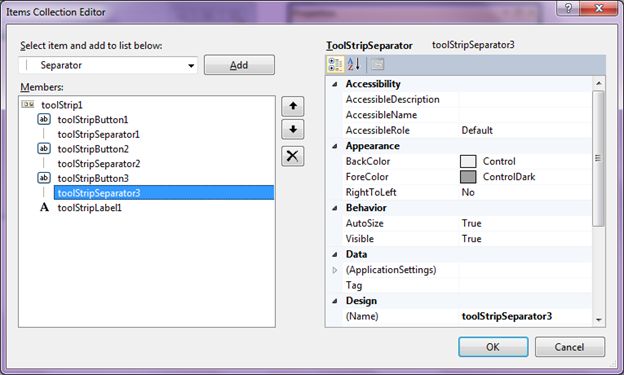
Task: Click the BackColor Control color swatch
Action: pos(468,161)
